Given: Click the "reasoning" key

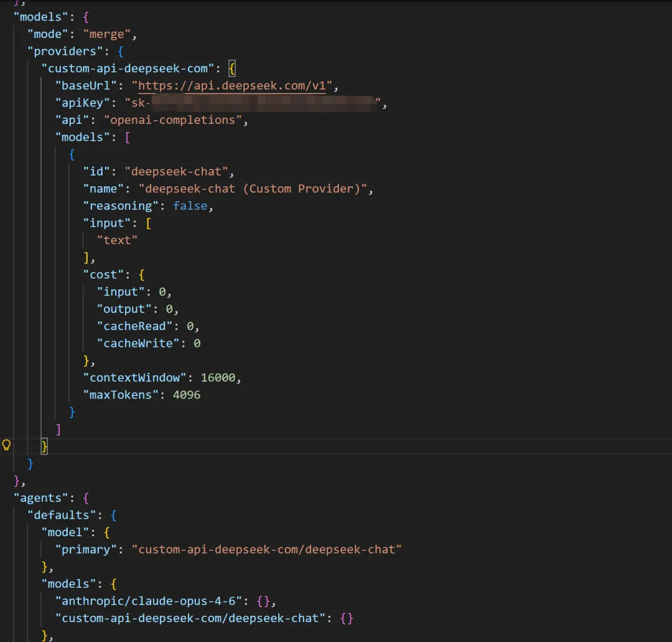Looking at the screenshot, I should (121, 206).
